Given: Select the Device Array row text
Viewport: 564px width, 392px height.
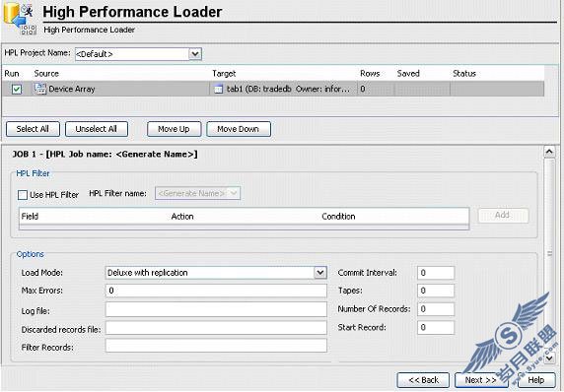Looking at the screenshot, I should tap(72, 89).
